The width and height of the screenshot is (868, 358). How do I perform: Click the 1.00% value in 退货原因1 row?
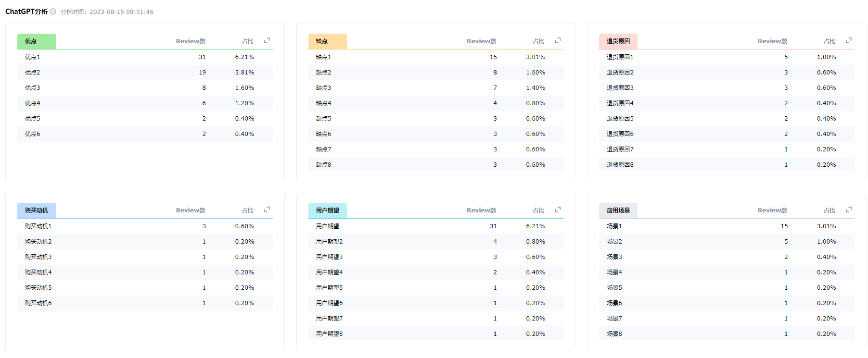pos(826,57)
